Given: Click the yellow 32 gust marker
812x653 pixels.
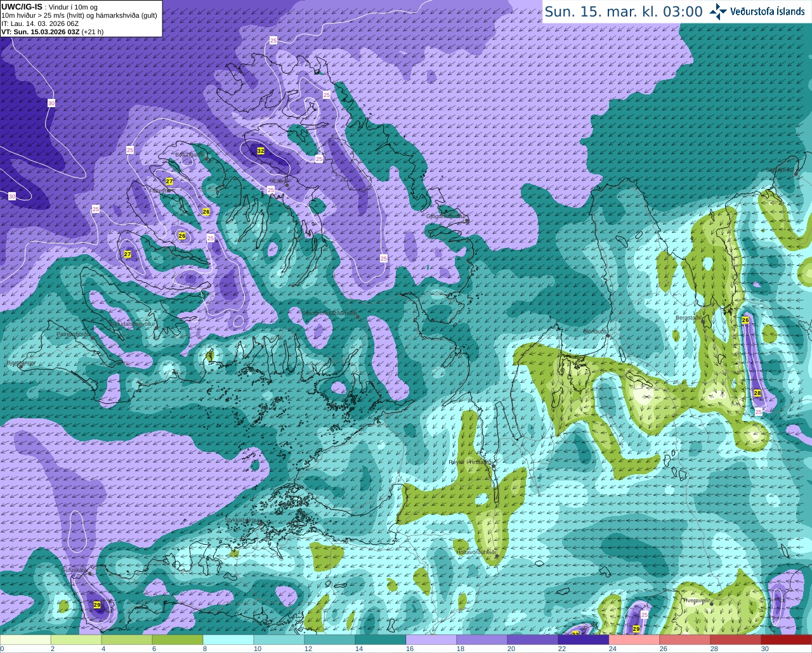Looking at the screenshot, I should click(261, 151).
